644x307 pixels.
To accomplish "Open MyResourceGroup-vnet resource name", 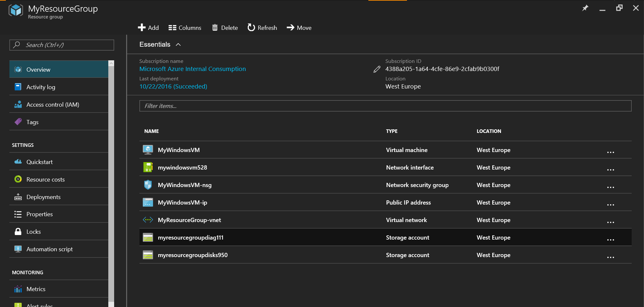I will click(189, 220).
